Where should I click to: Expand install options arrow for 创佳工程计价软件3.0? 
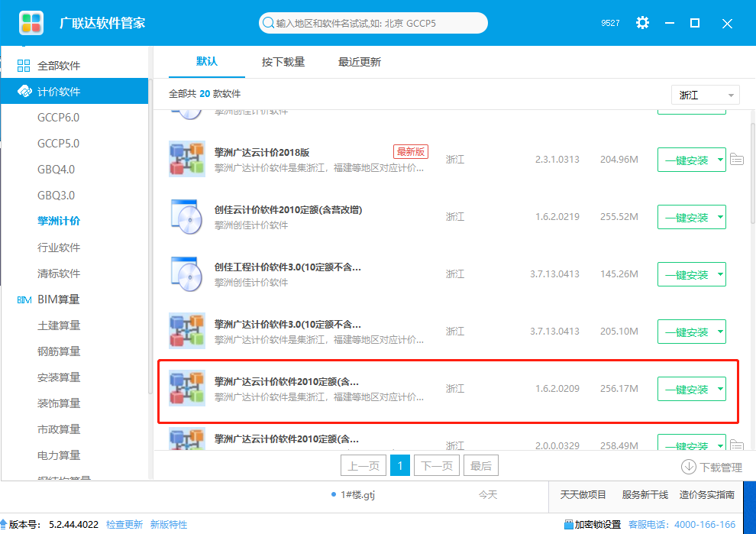point(720,274)
